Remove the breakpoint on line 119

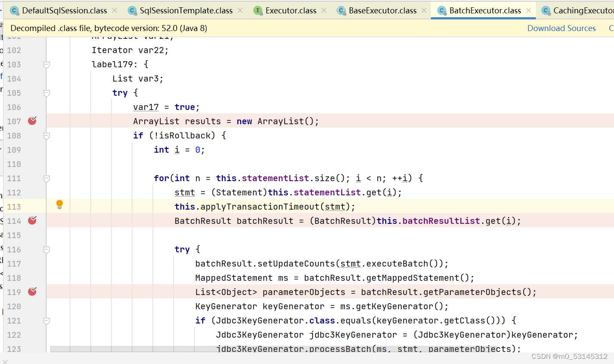coord(32,292)
